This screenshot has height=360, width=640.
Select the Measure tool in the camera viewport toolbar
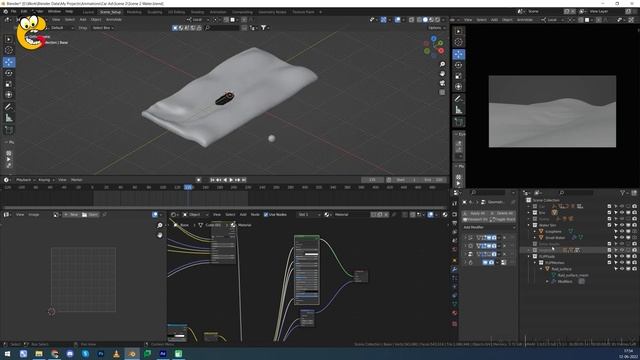459,110
